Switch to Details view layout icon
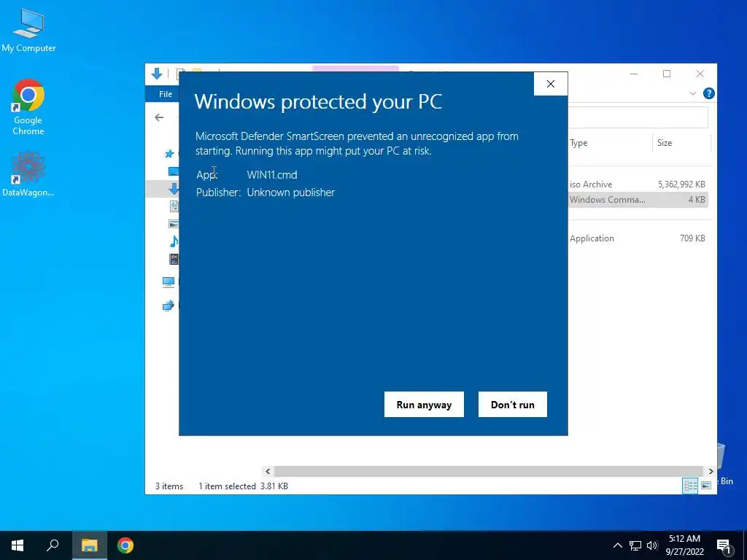This screenshot has height=560, width=747. pos(690,486)
